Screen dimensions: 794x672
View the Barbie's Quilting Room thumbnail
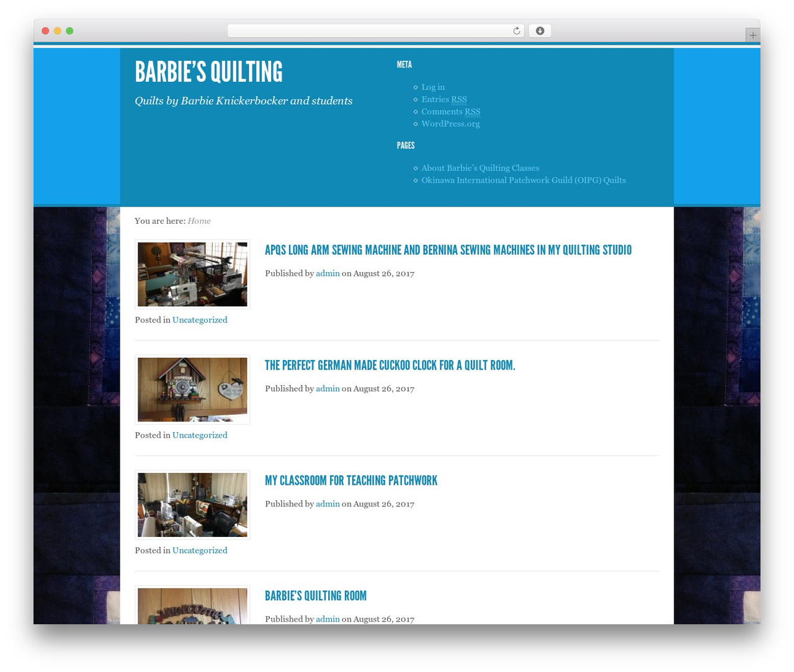(x=192, y=606)
